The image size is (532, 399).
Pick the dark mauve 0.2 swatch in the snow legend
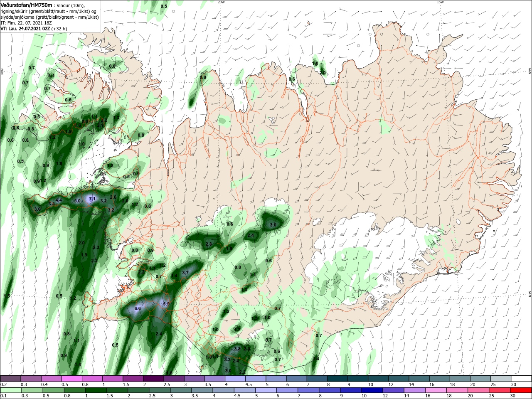10,379
